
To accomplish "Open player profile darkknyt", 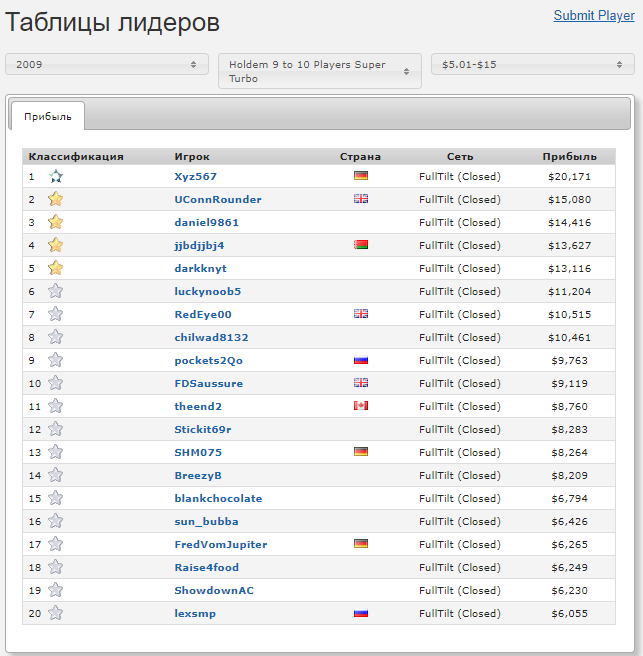I will [200, 269].
